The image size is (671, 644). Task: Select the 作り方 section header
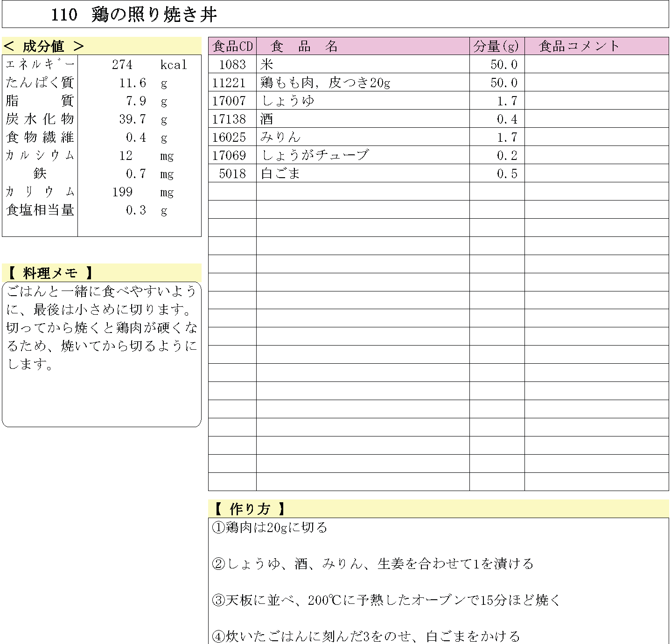(250, 509)
